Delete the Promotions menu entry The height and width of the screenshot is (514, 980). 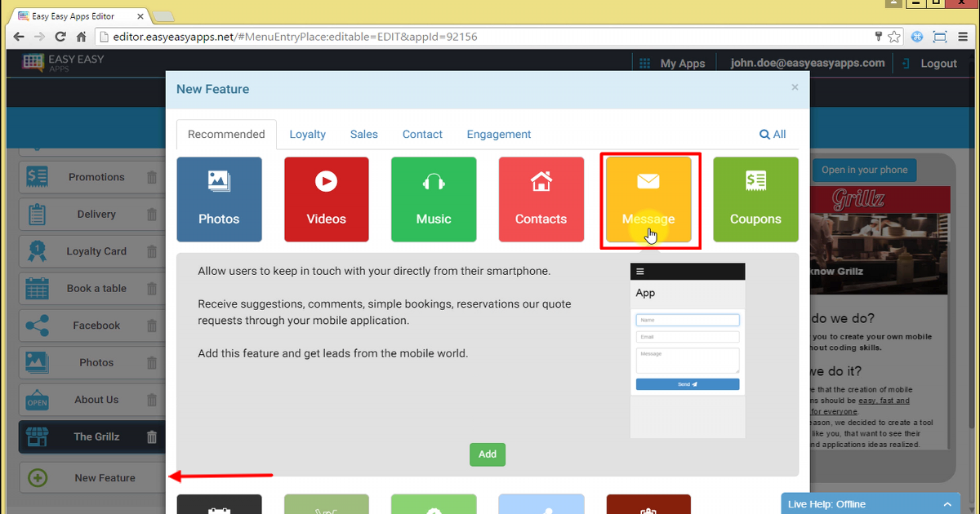coord(152,177)
